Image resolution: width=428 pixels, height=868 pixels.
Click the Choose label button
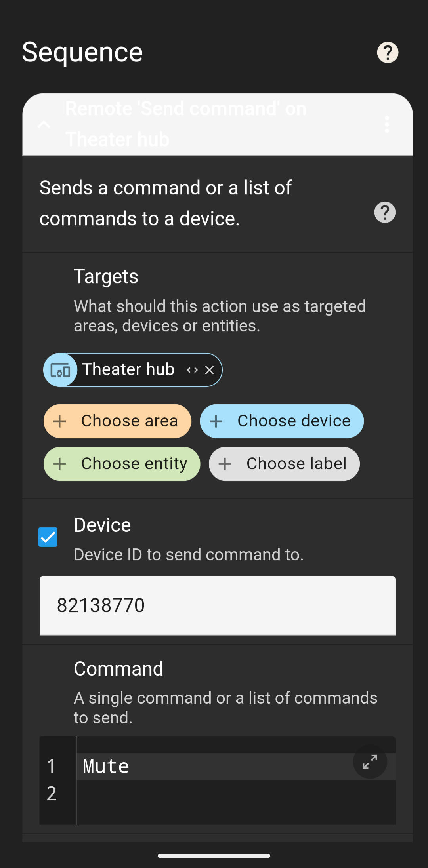tap(284, 464)
